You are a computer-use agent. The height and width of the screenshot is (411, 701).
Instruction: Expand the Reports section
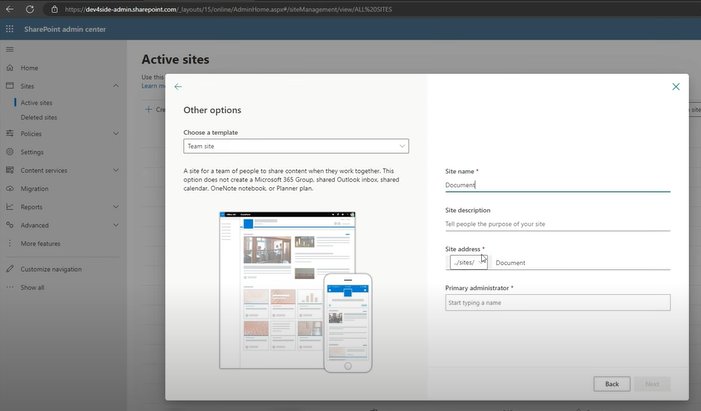116,207
